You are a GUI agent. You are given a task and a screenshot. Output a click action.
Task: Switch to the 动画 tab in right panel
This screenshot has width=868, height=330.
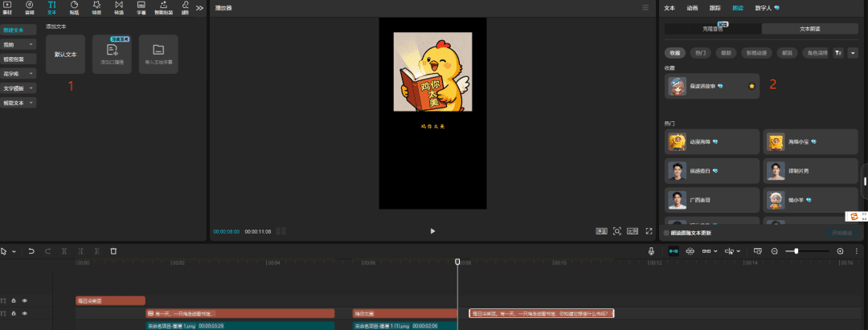coord(692,7)
